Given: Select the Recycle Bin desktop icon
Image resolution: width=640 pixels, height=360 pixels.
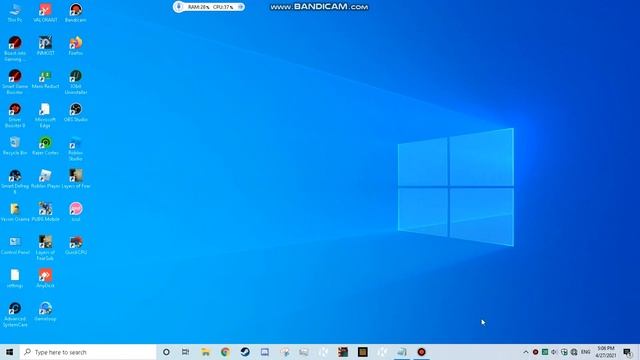Looking at the screenshot, I should pos(15,145).
